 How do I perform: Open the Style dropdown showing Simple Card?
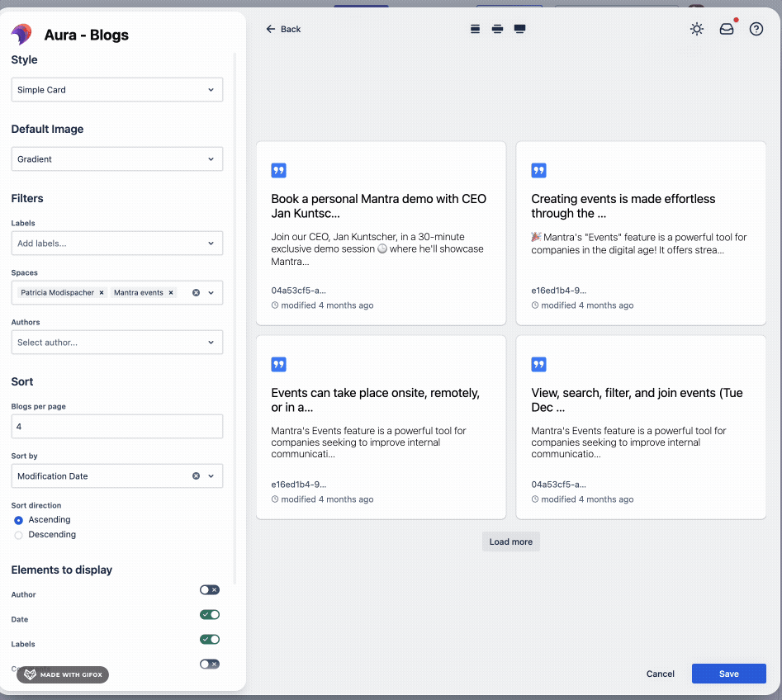tap(117, 90)
